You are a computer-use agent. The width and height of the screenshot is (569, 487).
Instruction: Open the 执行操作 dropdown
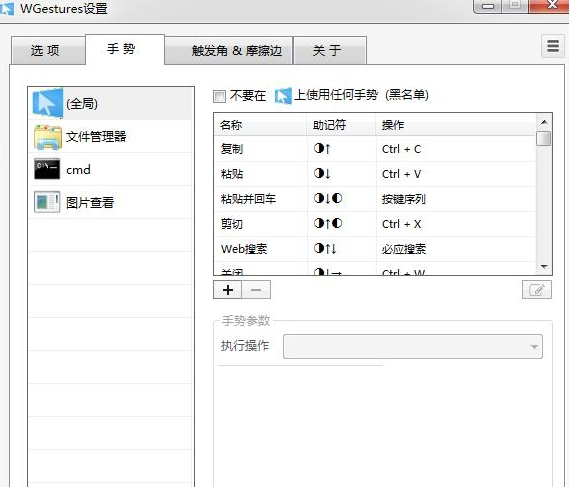[413, 347]
